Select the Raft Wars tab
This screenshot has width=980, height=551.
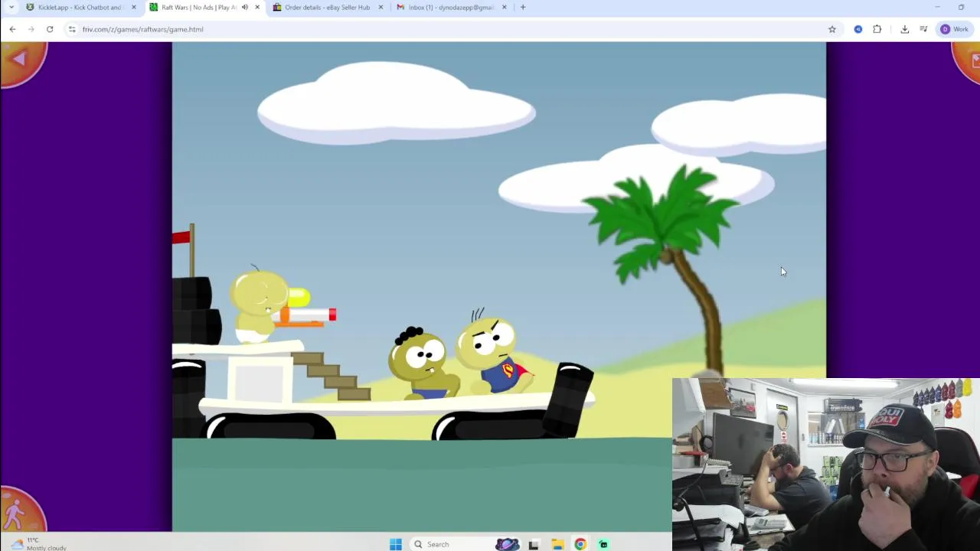(197, 8)
